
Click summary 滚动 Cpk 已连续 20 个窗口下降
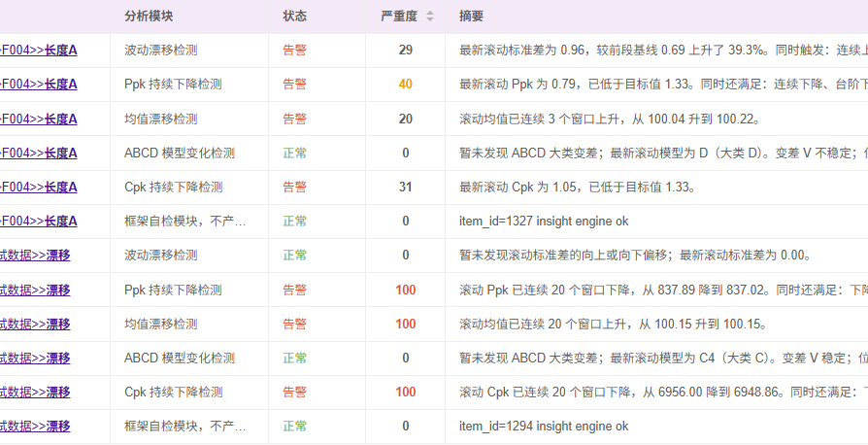point(663,393)
